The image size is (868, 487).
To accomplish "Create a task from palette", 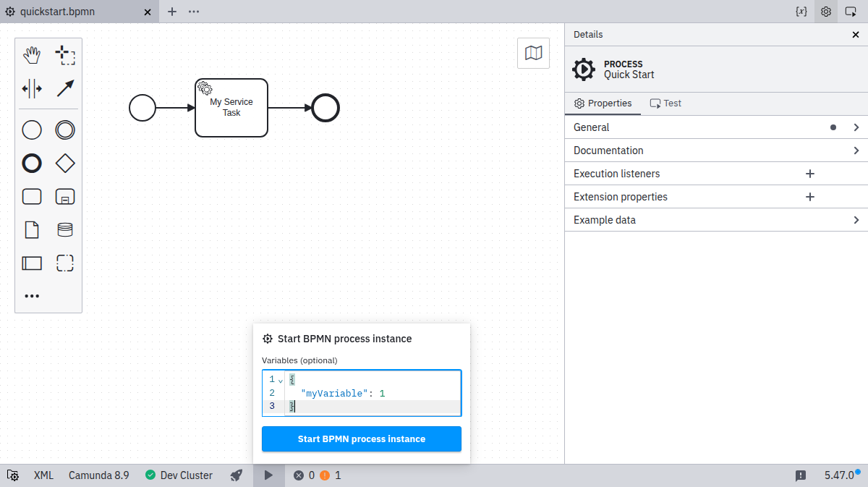I will (x=32, y=197).
